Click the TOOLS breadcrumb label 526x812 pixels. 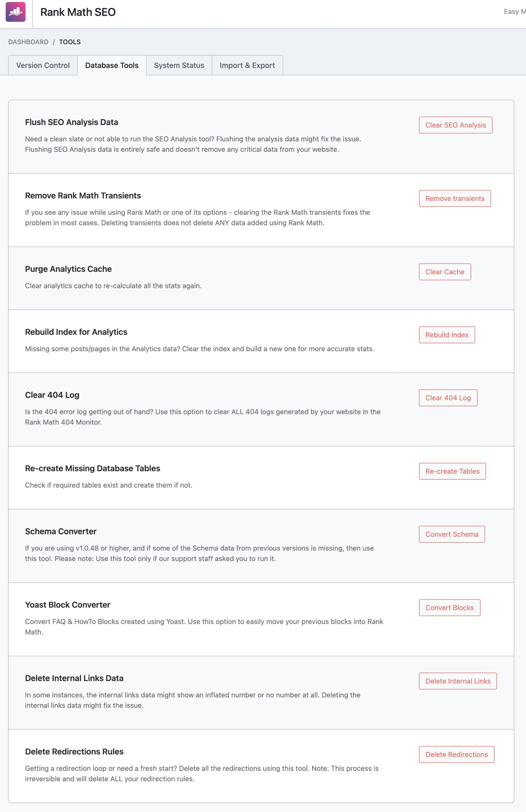(70, 42)
